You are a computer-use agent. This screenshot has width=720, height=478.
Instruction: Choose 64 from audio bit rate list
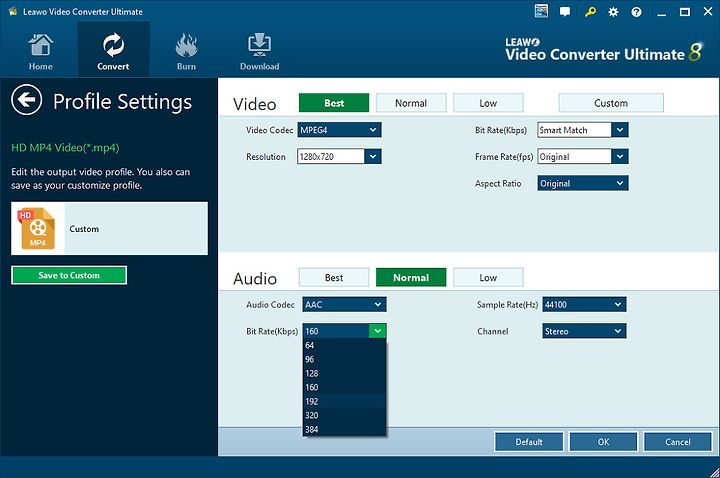344,345
